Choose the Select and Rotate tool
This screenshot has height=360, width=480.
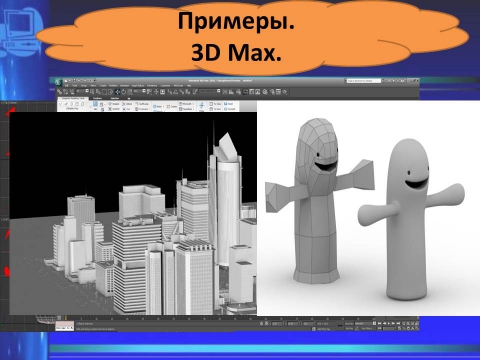123,92
